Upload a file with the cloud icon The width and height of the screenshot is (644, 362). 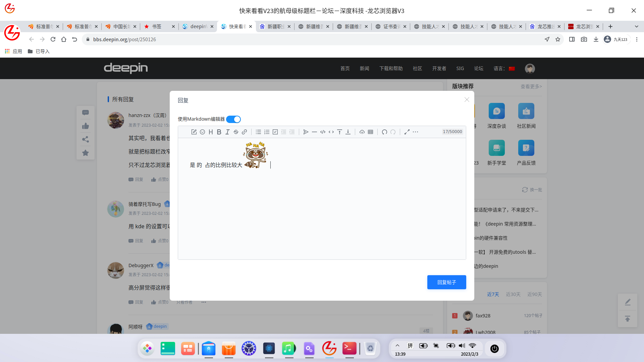point(362,132)
